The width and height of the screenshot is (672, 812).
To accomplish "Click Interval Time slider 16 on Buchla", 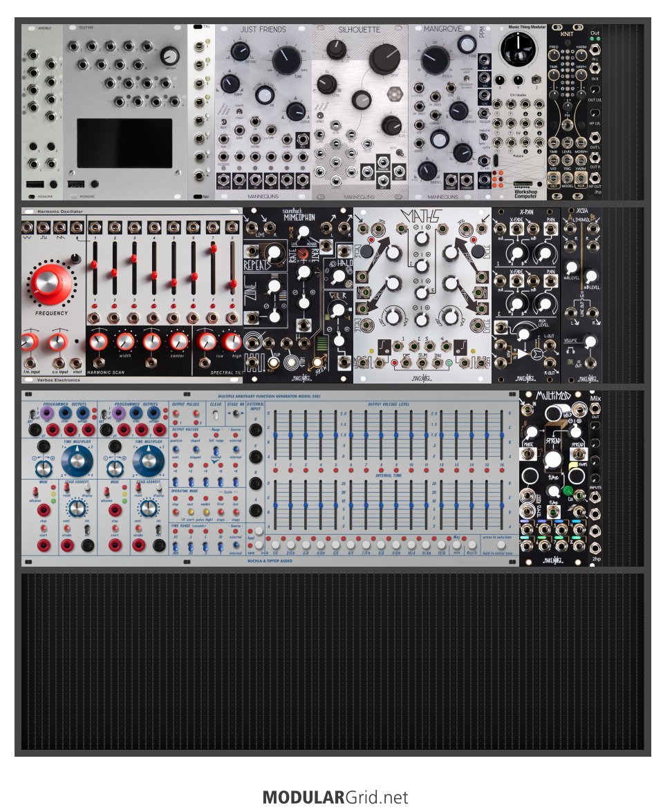I will tap(501, 505).
